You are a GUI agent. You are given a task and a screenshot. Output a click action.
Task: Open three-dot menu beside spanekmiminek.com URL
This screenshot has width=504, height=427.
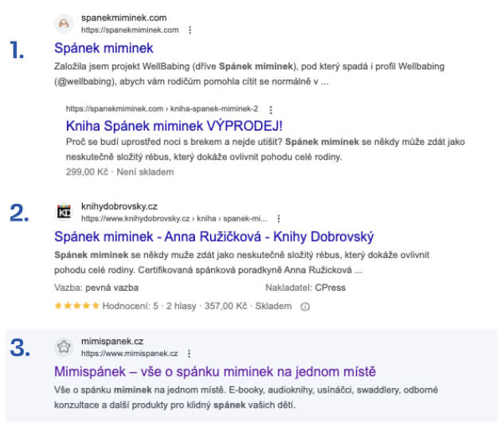coord(190,30)
